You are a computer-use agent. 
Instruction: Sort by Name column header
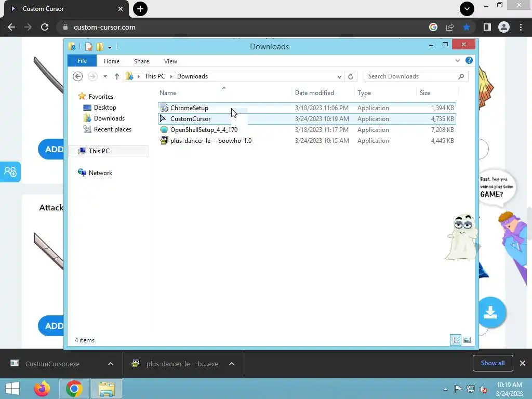pos(224,92)
